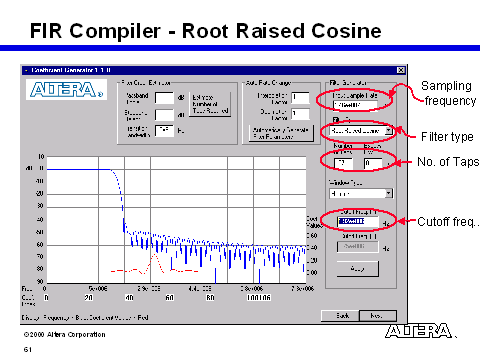This screenshot has width=480, height=360.
Task: Click the Passband Ripple dB input field
Action: tap(164, 98)
